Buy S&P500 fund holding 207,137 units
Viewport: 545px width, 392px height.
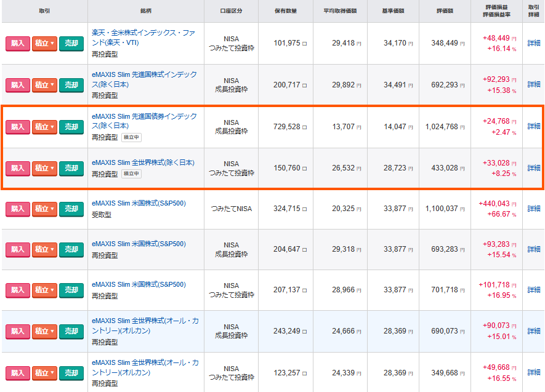tap(18, 290)
